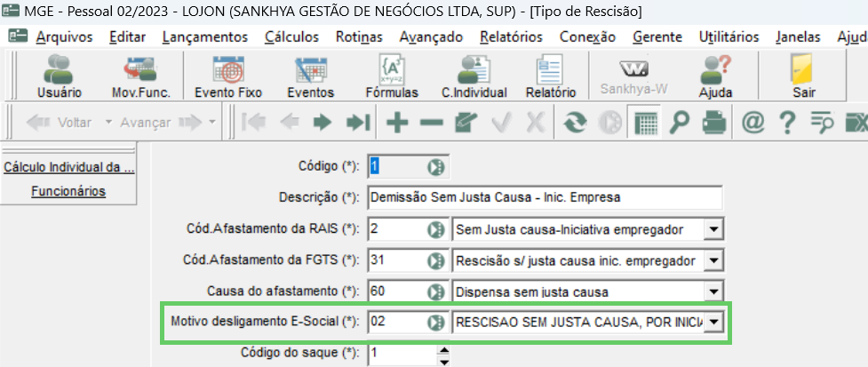Open the Conexão menu
Viewport: 868px width, 367px height.
tap(587, 37)
